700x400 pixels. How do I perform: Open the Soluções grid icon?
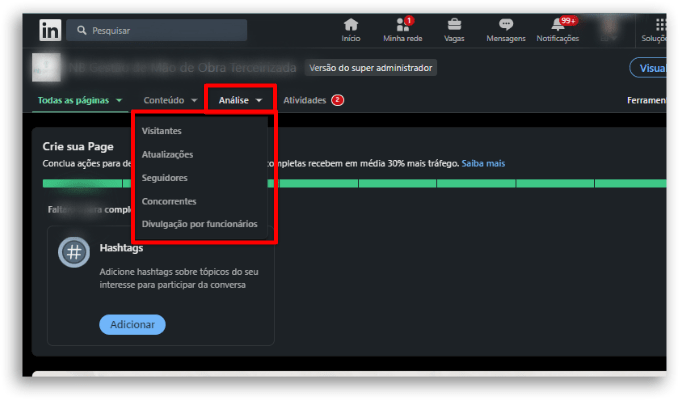660,24
